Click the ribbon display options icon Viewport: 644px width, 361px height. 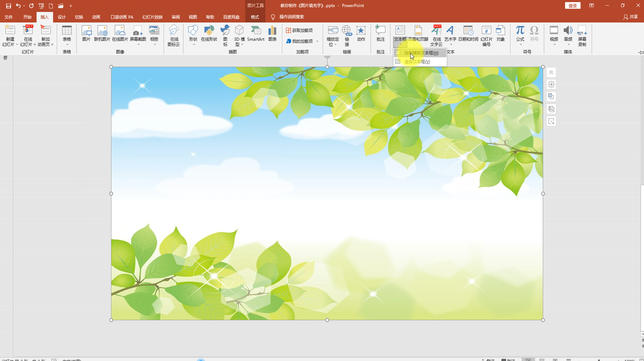tap(591, 6)
